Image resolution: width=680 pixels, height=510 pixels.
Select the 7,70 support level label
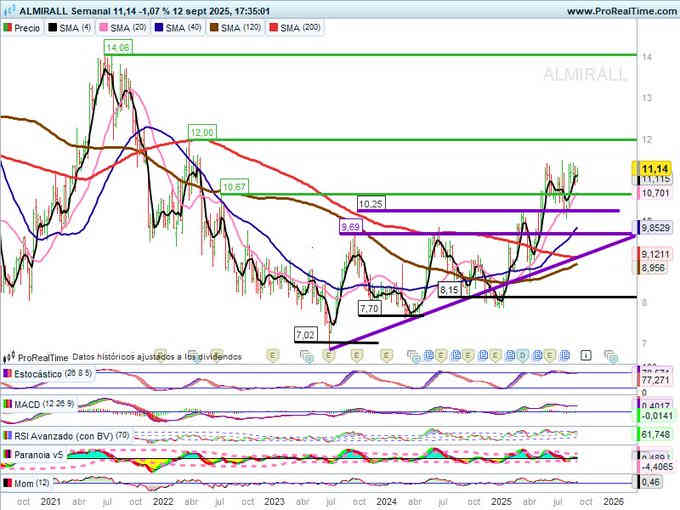[369, 308]
